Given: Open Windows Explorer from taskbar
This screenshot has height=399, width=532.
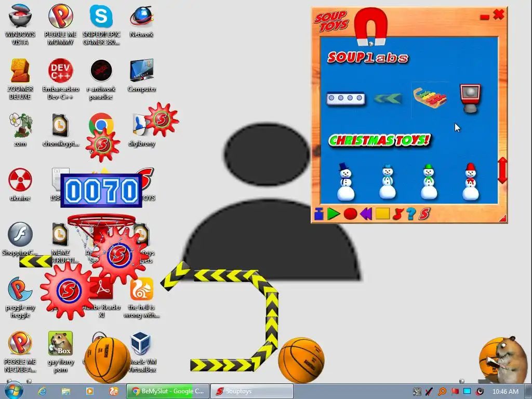Looking at the screenshot, I should (66, 391).
